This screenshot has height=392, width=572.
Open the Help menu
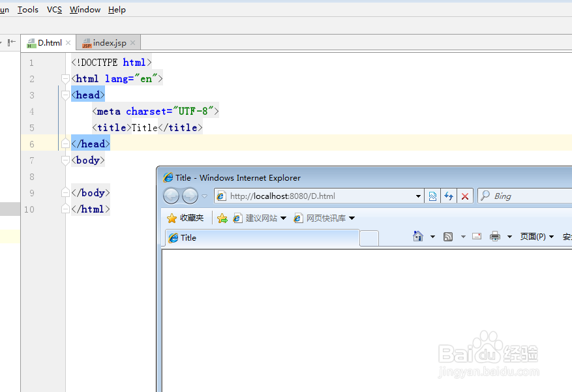point(117,10)
